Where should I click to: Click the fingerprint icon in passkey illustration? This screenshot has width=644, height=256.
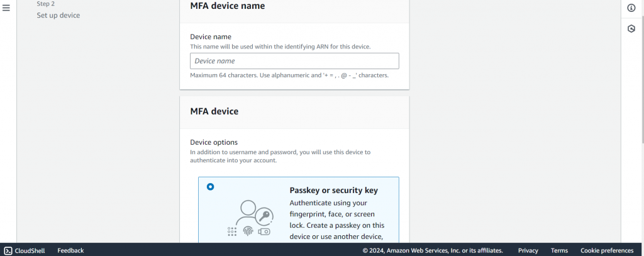click(247, 231)
